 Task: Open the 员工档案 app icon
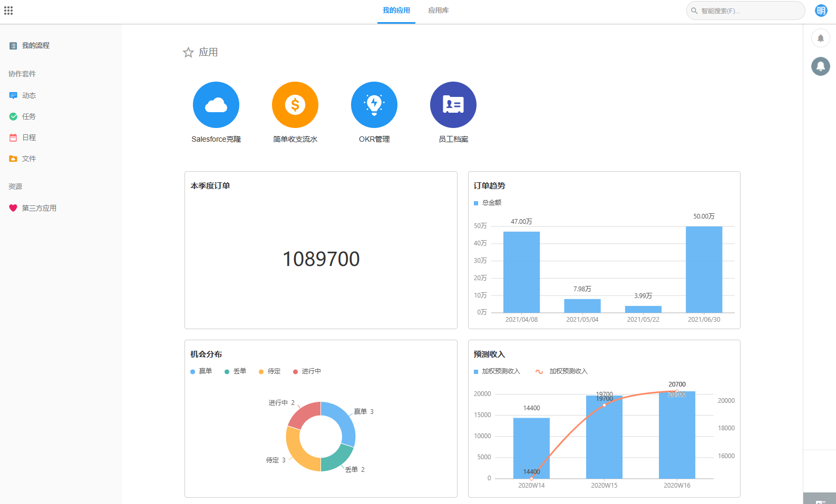[453, 105]
